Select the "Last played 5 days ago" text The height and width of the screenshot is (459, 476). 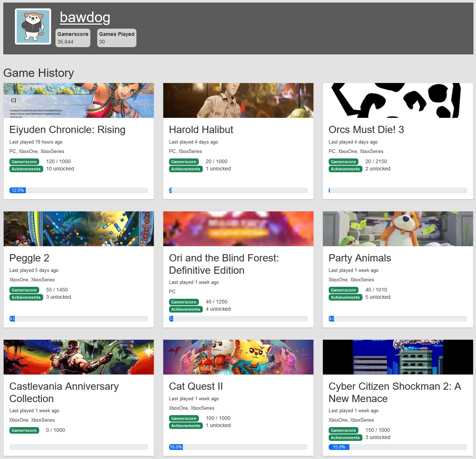[34, 270]
